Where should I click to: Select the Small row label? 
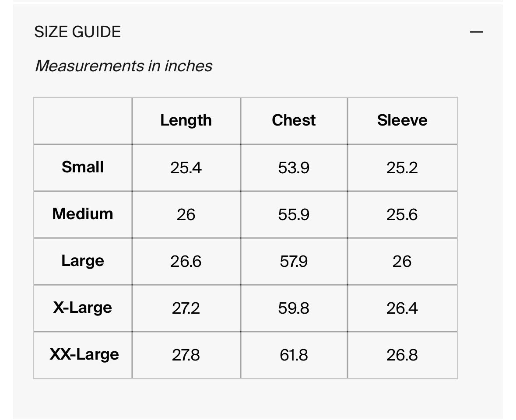click(83, 167)
